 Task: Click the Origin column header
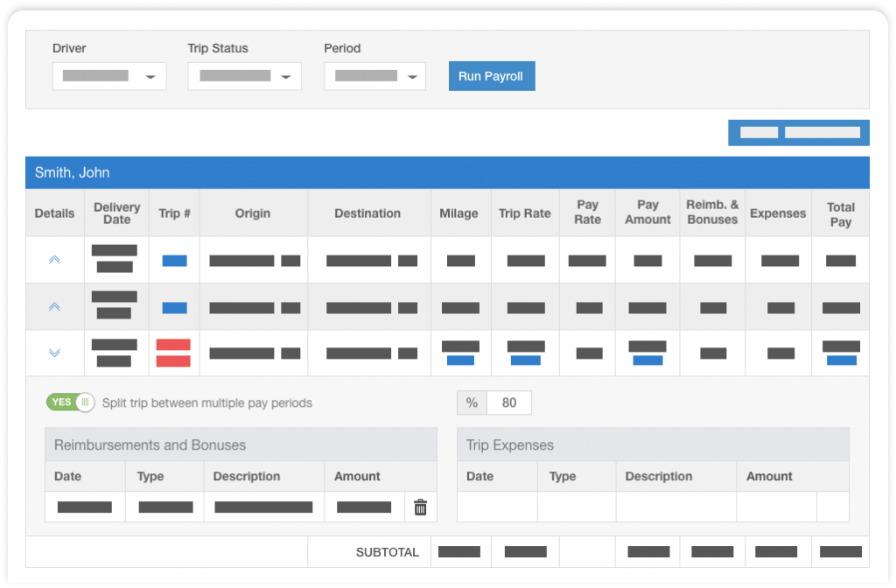point(253,213)
